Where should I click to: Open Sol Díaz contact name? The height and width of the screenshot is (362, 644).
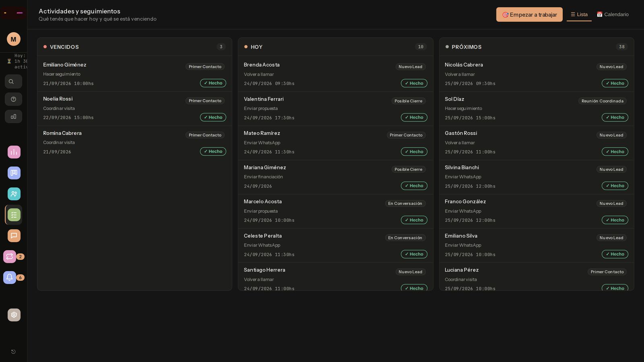point(454,99)
